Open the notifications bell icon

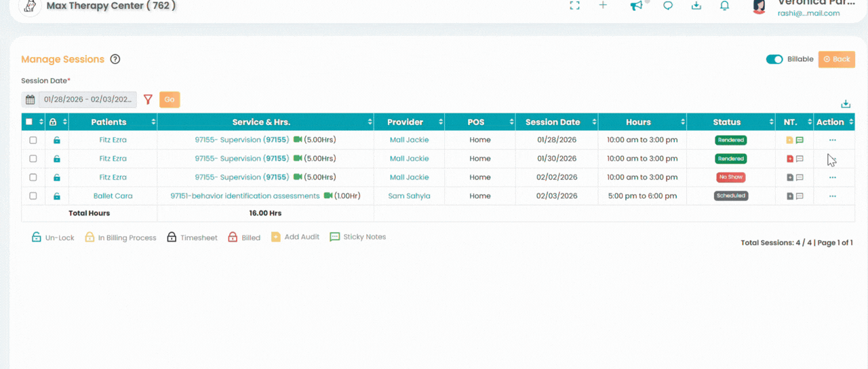tap(724, 6)
